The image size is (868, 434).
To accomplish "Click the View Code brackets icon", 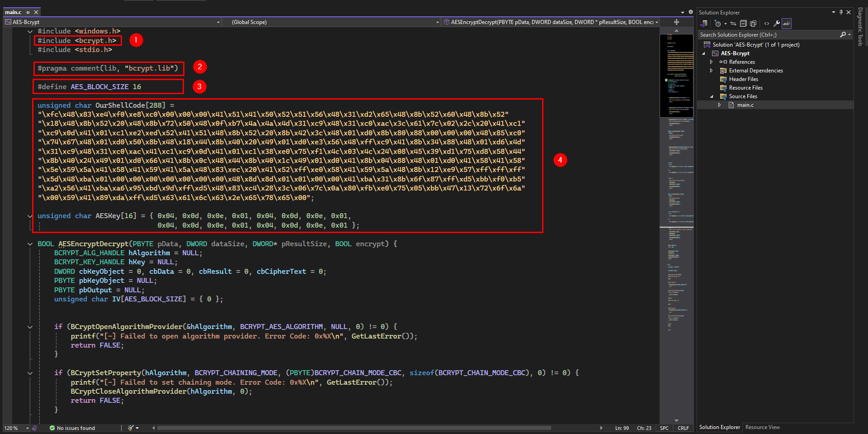I will pyautogui.click(x=767, y=24).
